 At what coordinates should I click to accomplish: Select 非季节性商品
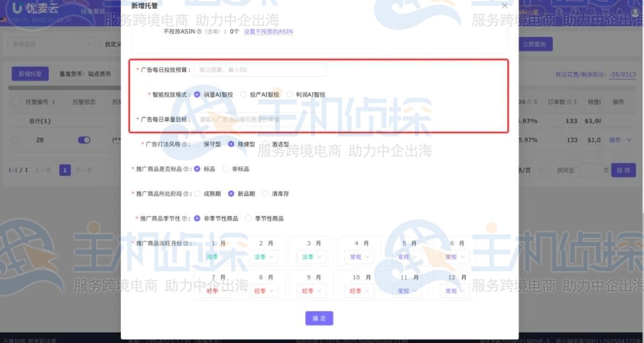pos(197,218)
